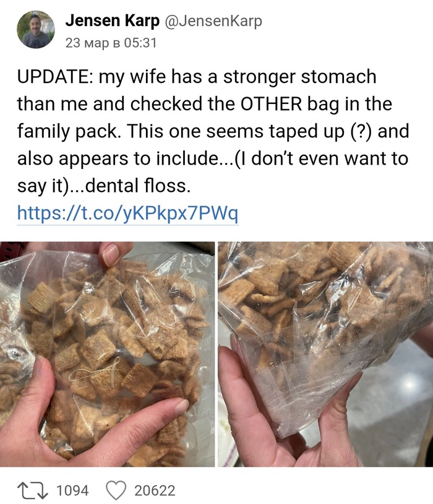
Task: Open the Jensen Karp display name
Action: pos(113,21)
